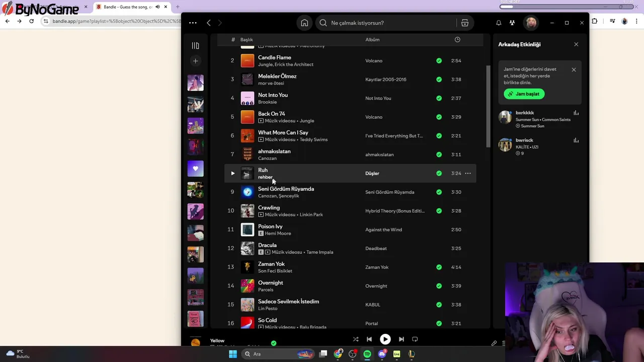Open a new Chrome tab
The height and width of the screenshot is (362, 644).
coord(177,7)
